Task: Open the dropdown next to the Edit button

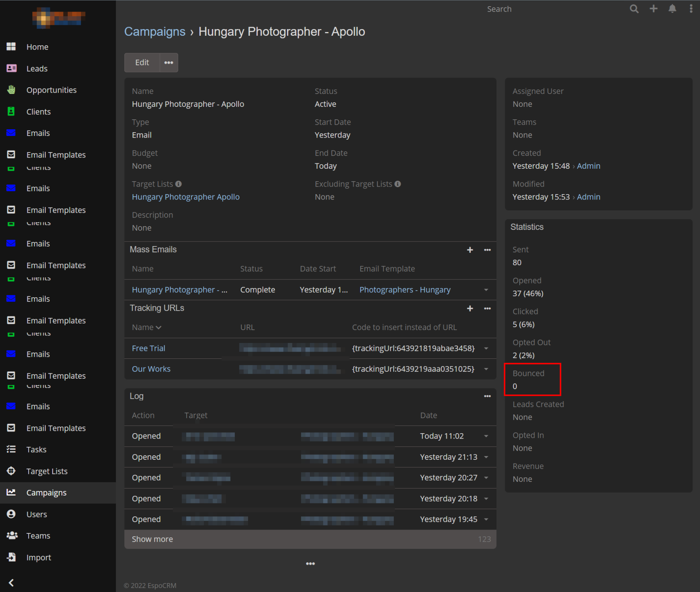Action: point(169,63)
